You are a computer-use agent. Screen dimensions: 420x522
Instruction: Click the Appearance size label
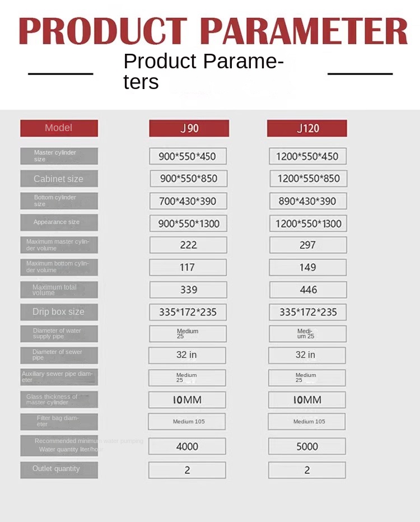pos(59,222)
